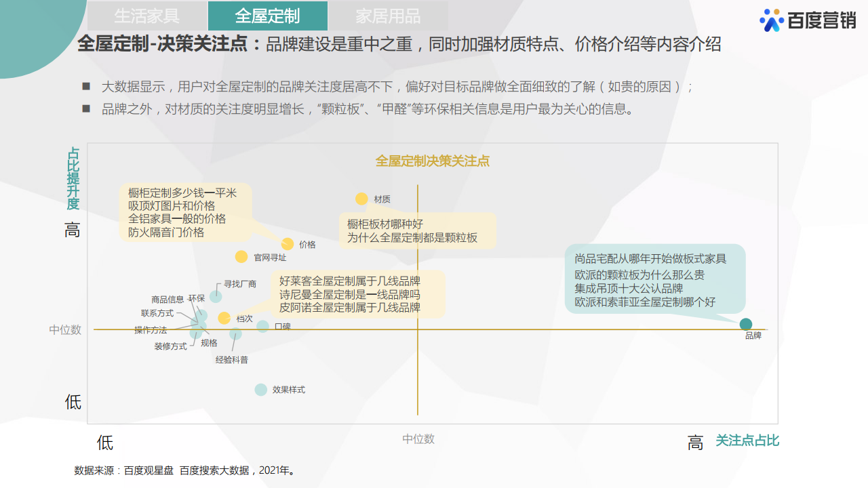The image size is (868, 488).
Task: Click the yellow 价格 data point
Action: (x=288, y=244)
